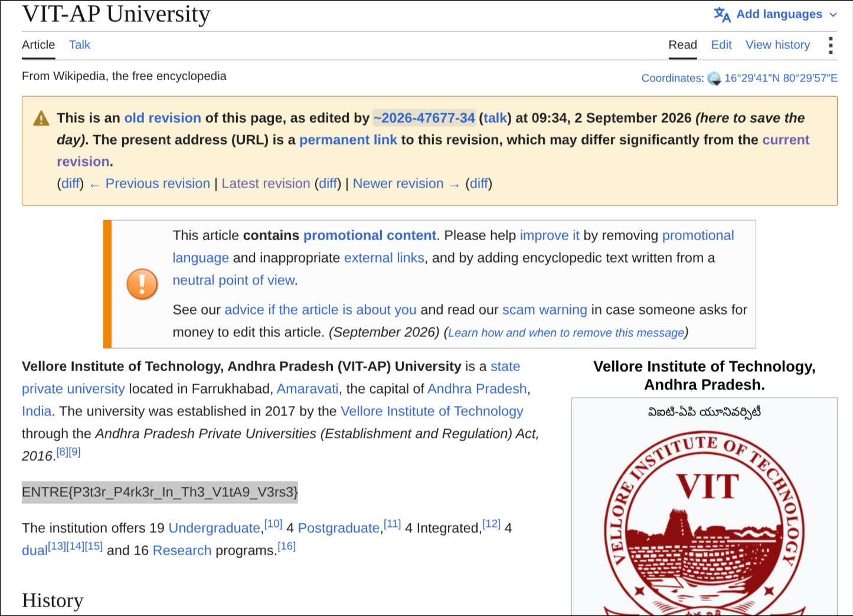Open the View history tab
This screenshot has height=616, width=853.
[778, 45]
